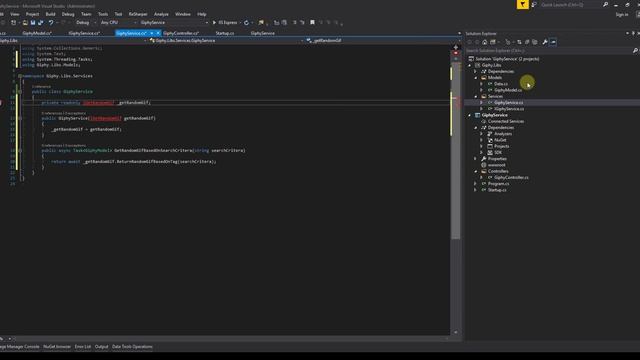640x360 pixels.
Task: Open the notifications flag icon
Action: point(522,4)
